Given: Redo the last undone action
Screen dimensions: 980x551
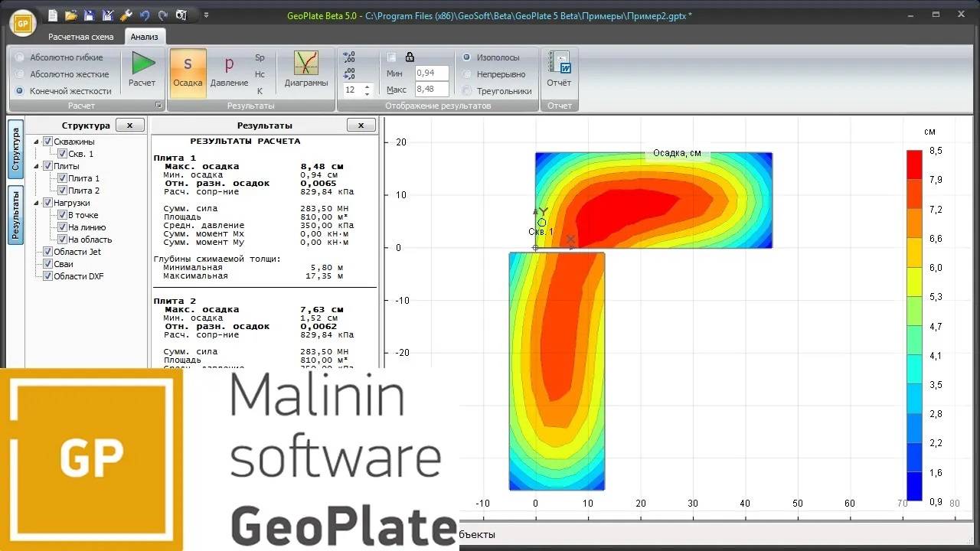Looking at the screenshot, I should pos(162,15).
